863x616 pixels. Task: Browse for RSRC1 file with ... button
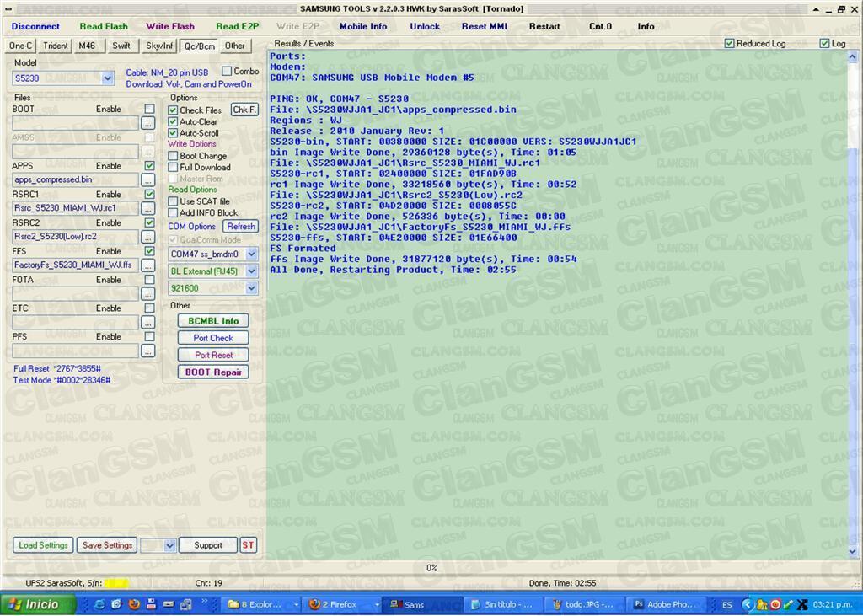tap(147, 208)
